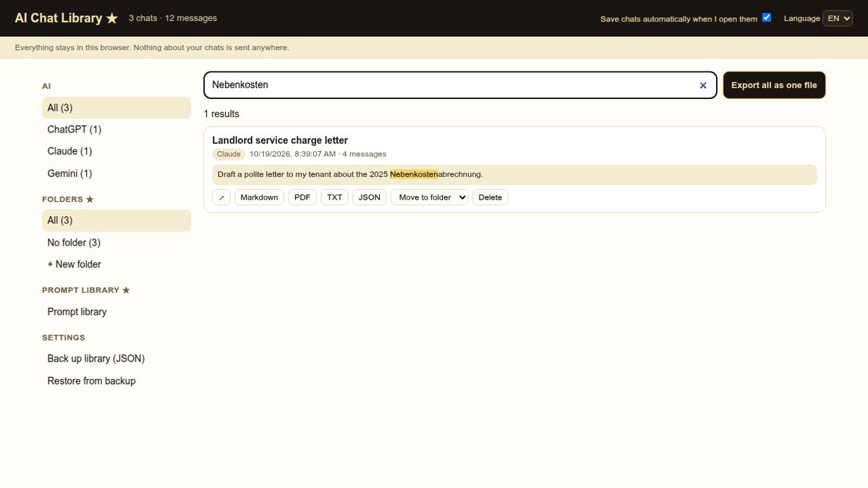Click the 1 results count text
This screenshot has width=868, height=488.
pos(221,114)
